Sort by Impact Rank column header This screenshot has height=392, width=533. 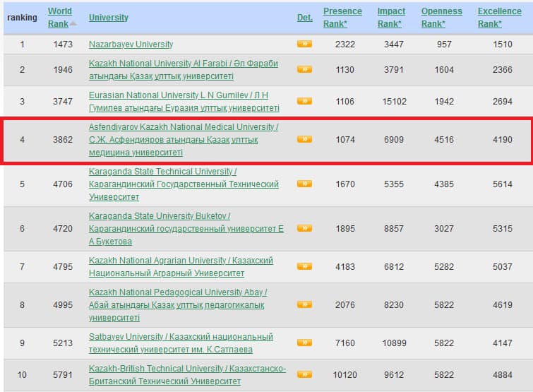[x=391, y=17]
